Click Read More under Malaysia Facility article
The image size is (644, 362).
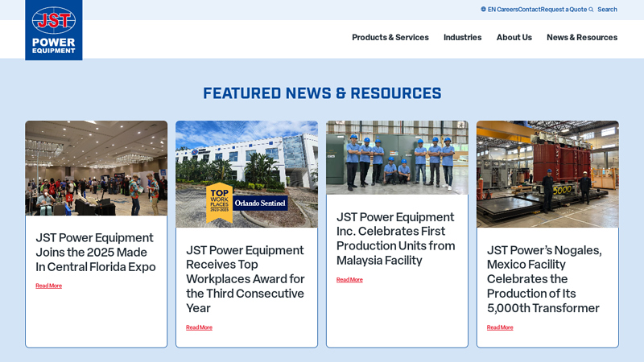coord(349,280)
